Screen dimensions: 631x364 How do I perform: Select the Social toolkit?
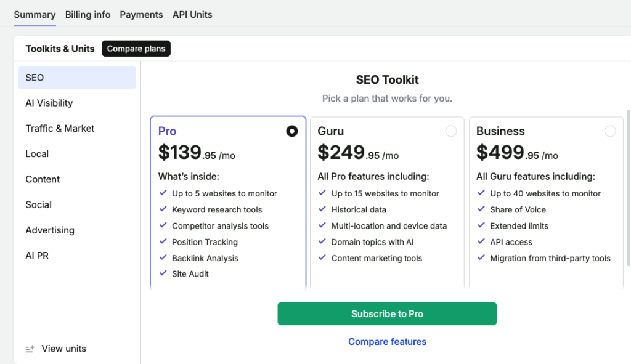coord(77,204)
